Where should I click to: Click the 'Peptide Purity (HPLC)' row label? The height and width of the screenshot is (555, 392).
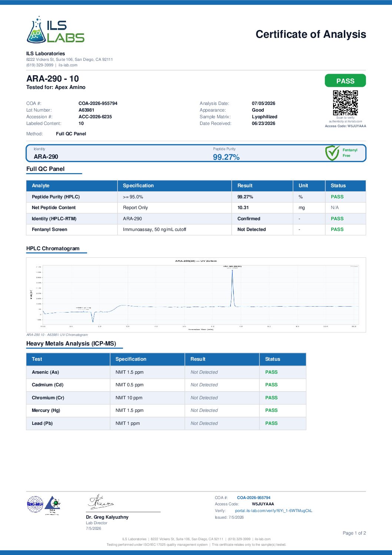pyautogui.click(x=56, y=197)
